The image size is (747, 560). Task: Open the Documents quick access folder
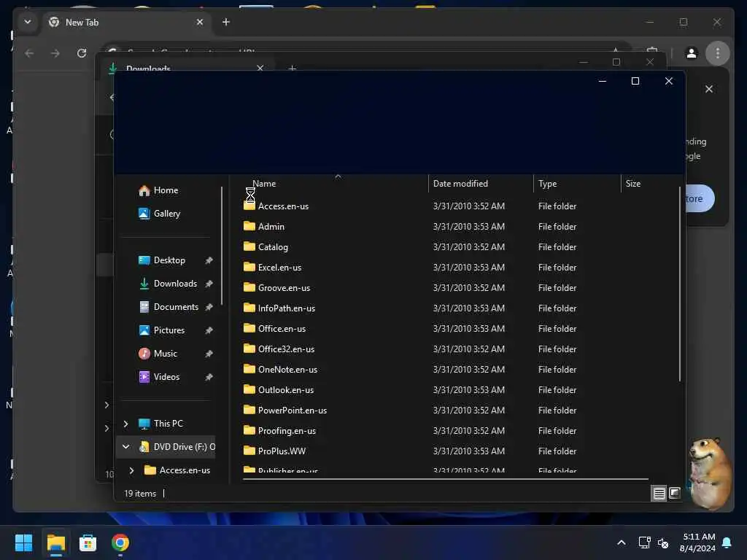[x=175, y=307]
